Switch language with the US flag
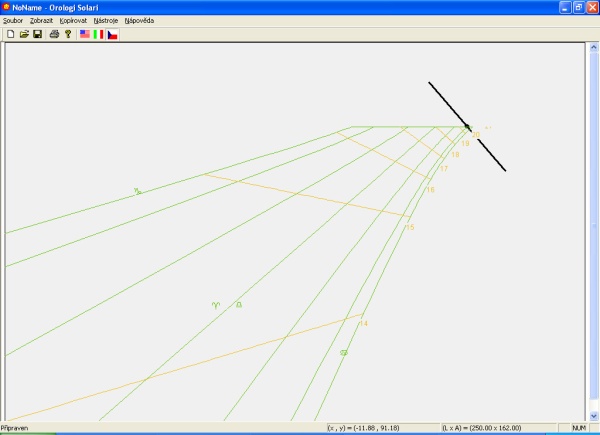The height and width of the screenshot is (435, 600). pyautogui.click(x=85, y=34)
